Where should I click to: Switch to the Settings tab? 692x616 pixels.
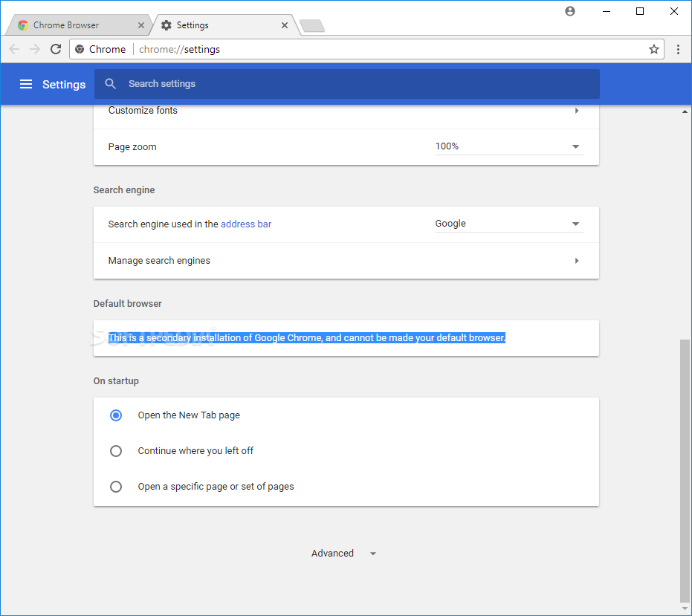225,25
